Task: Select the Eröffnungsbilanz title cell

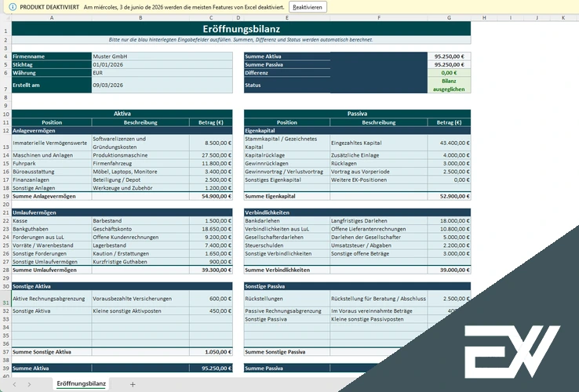Action: [241, 29]
